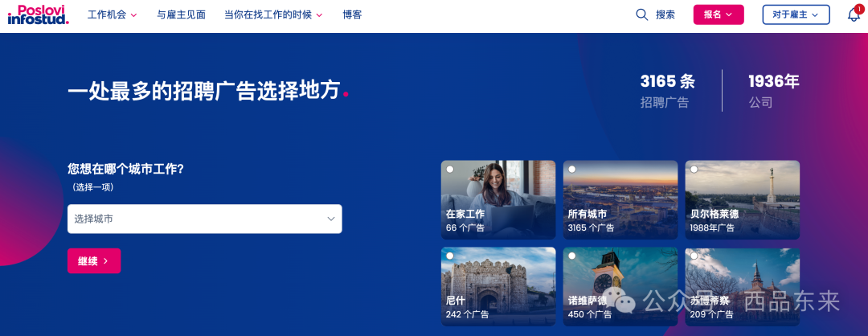Select the 贝尔格莱德 radio button

point(694,169)
